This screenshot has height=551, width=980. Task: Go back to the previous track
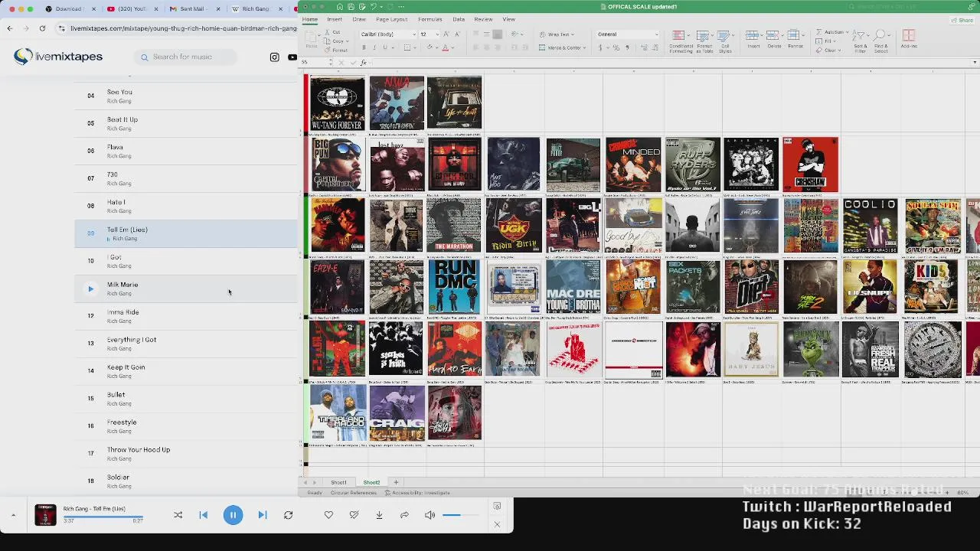[x=204, y=515]
